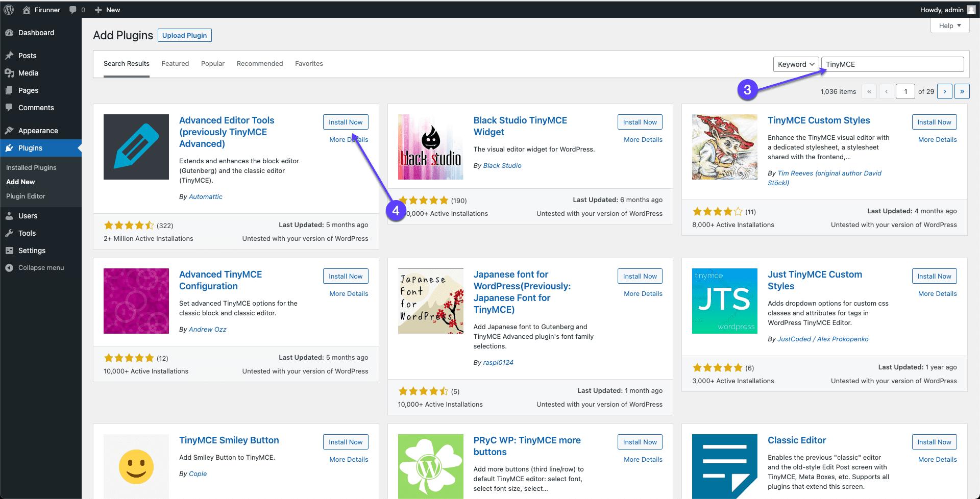Viewport: 980px width, 499px height.
Task: Open the Howdy, admin account menu
Action: click(947, 10)
